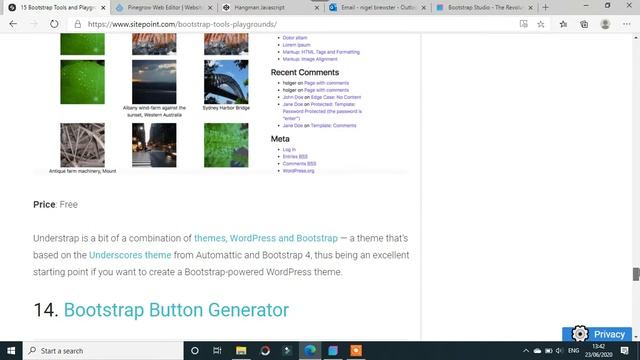The image size is (640, 360).
Task: Show hidden system tray icons chevron
Action: click(x=526, y=351)
